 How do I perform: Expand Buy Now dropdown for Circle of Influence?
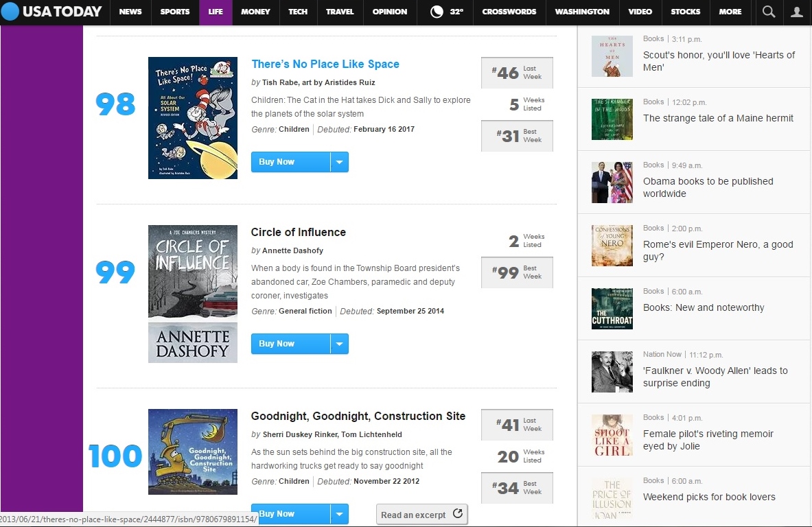coord(339,344)
